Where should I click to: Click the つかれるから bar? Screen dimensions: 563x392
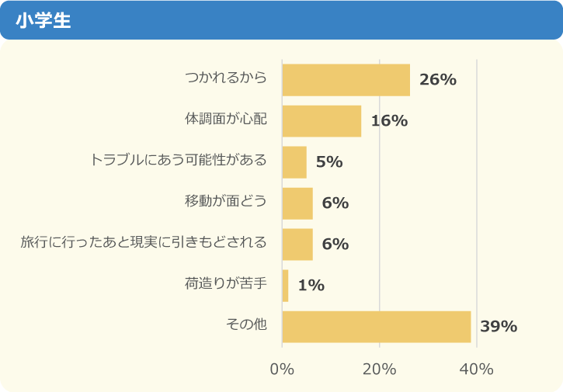(346, 80)
